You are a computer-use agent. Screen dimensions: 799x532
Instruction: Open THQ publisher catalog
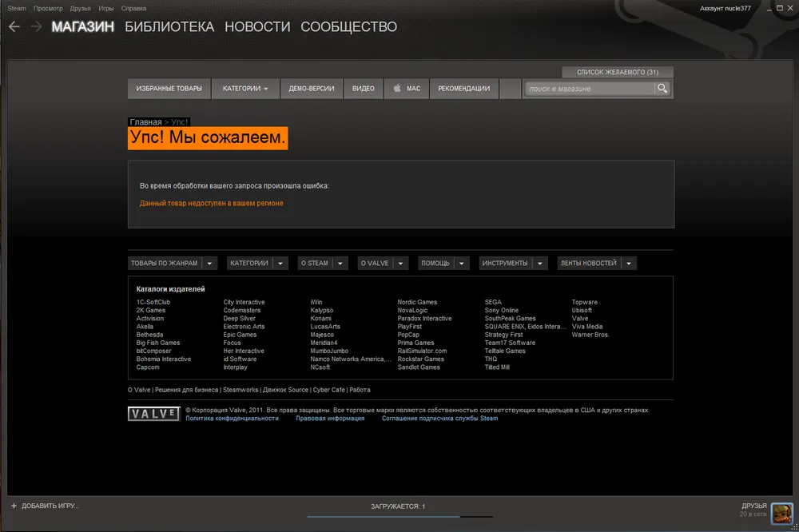click(491, 359)
